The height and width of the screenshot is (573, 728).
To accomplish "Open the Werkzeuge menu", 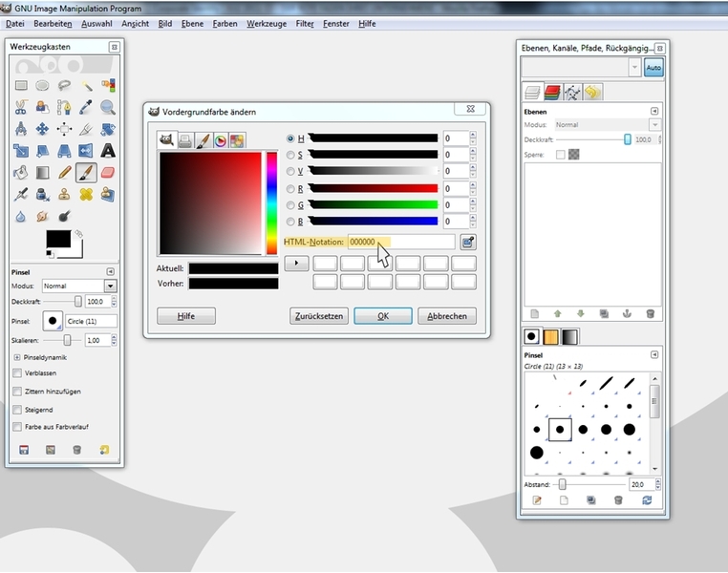I will [267, 24].
